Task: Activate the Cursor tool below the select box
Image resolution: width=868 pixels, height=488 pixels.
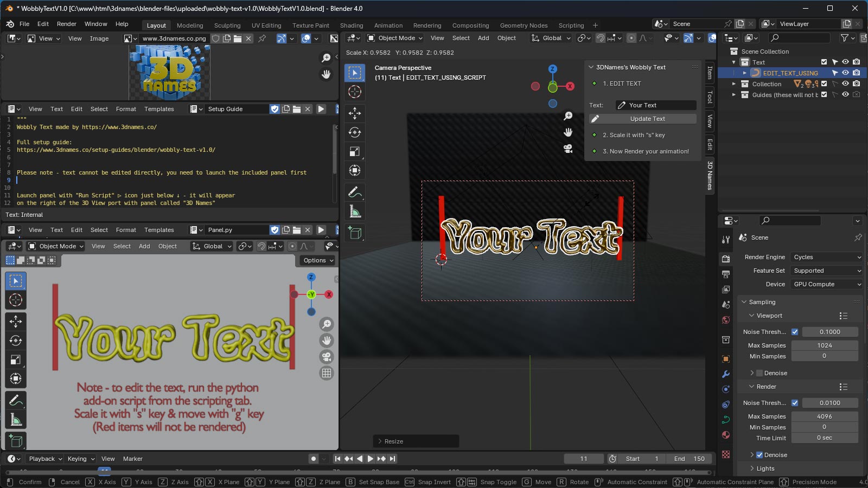Action: click(355, 92)
